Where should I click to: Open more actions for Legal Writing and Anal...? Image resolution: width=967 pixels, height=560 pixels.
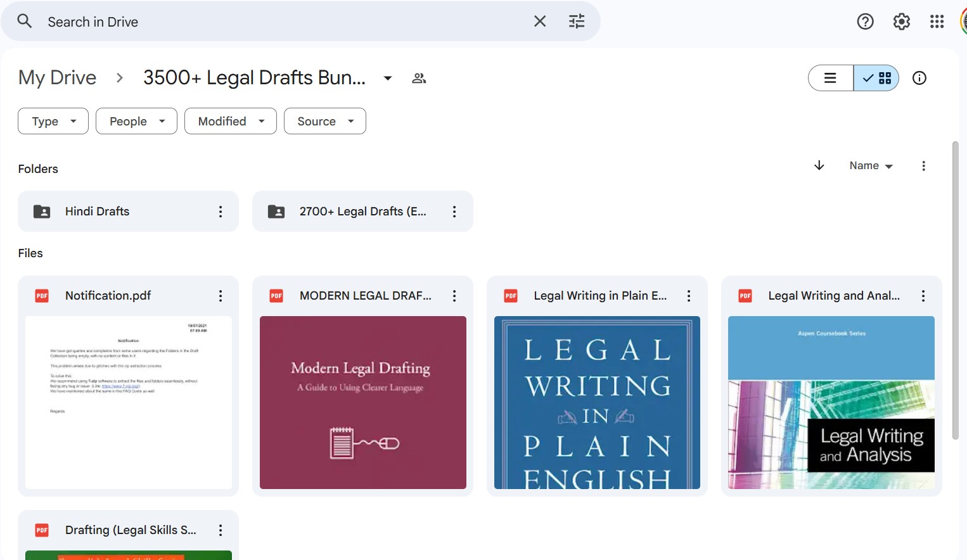(x=923, y=296)
